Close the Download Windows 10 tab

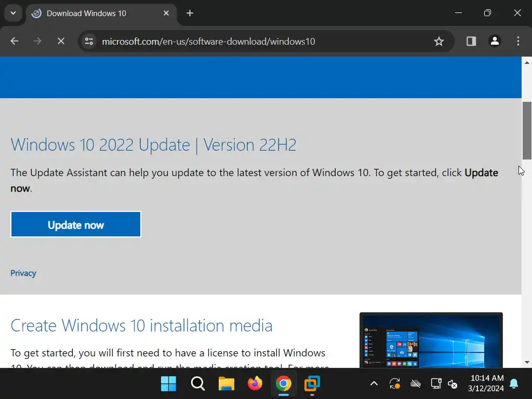pyautogui.click(x=166, y=13)
